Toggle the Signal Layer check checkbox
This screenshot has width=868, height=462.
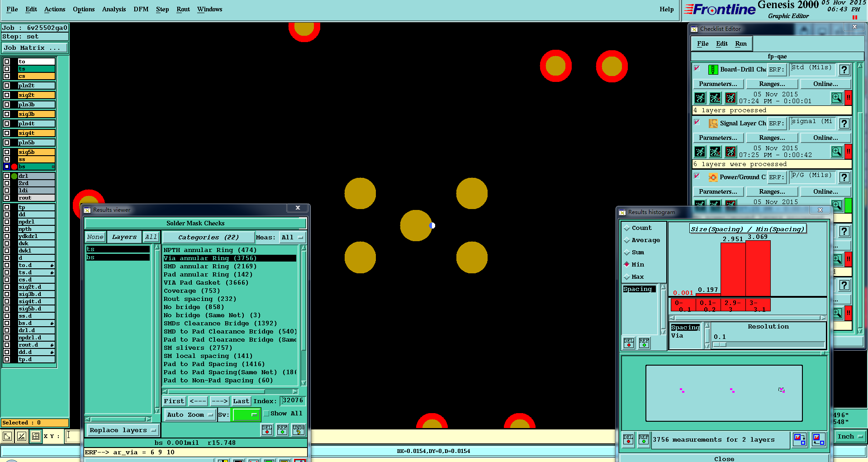(697, 122)
